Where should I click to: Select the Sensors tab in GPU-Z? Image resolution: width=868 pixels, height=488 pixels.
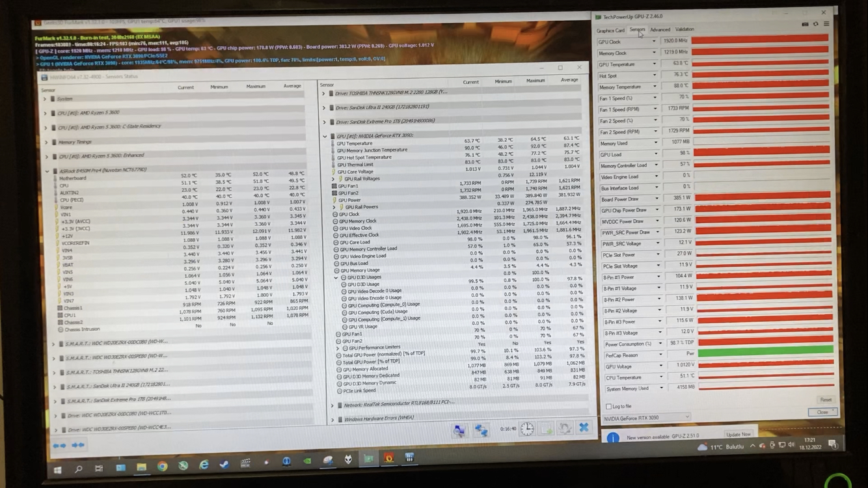pos(637,30)
